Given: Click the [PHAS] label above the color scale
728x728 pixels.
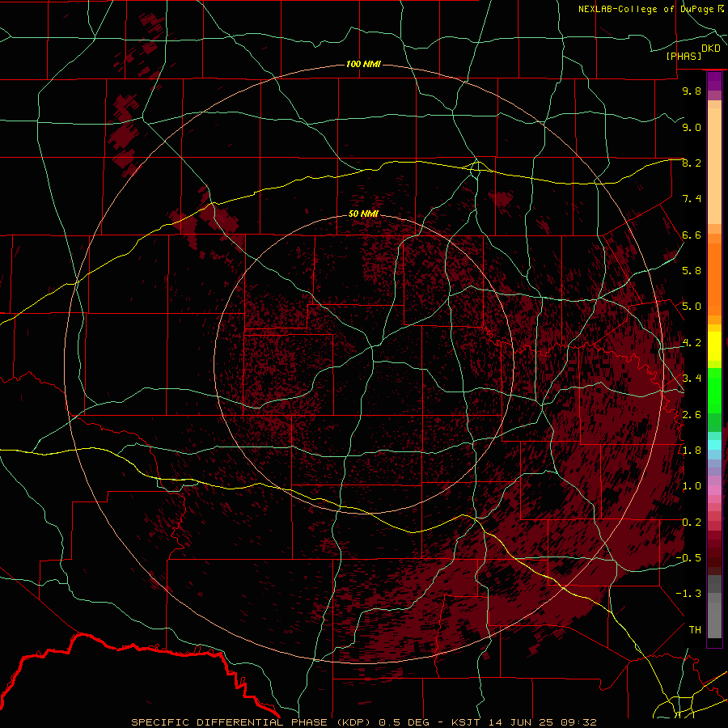Looking at the screenshot, I should tap(684, 57).
